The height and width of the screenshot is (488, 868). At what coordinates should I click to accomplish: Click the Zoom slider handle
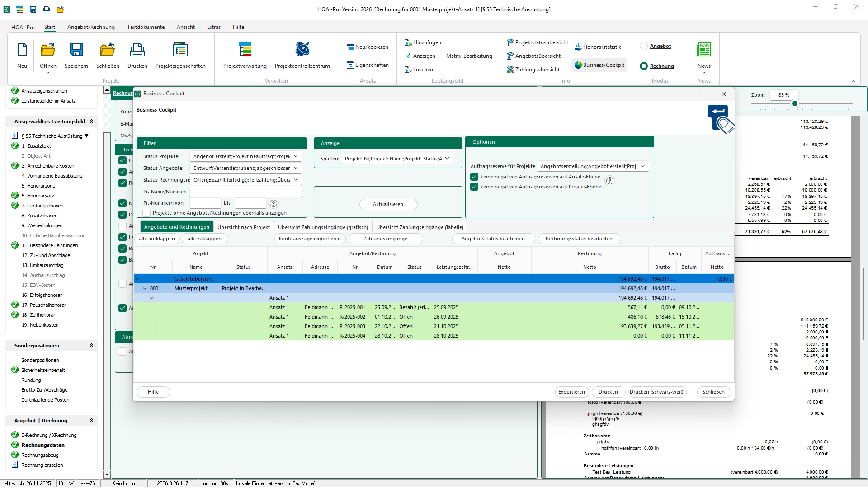click(x=794, y=104)
